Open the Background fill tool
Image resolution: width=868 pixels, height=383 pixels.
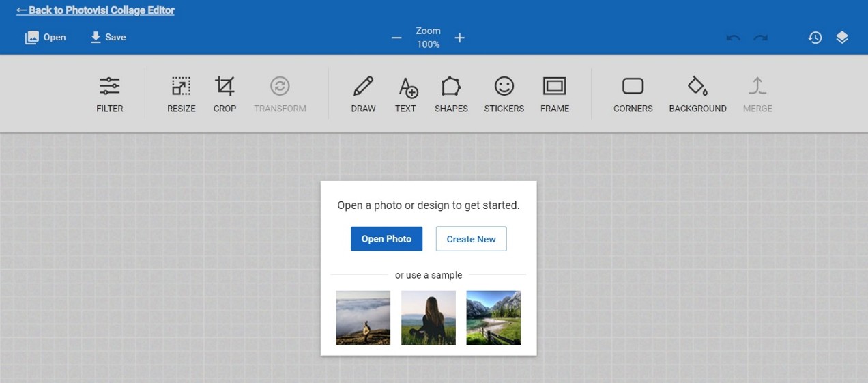click(697, 94)
